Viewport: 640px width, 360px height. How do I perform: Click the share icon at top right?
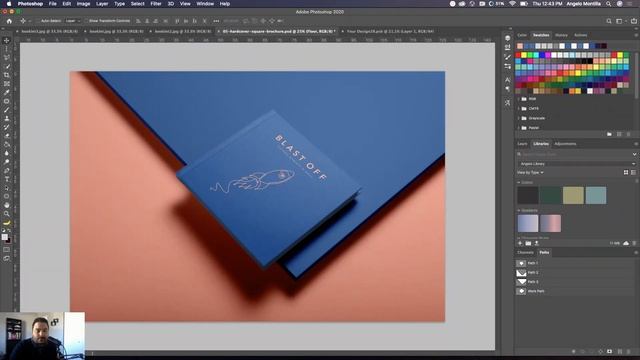[634, 21]
